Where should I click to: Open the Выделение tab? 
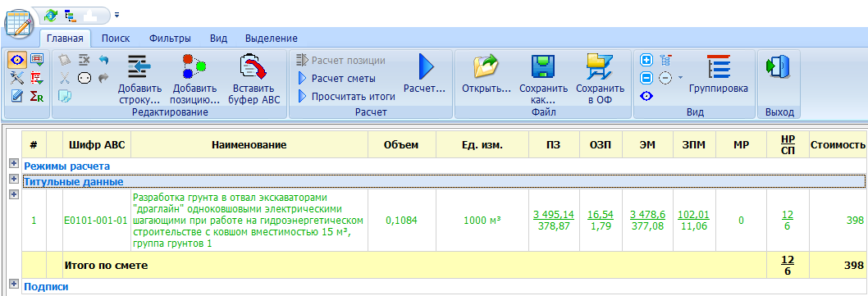(272, 39)
